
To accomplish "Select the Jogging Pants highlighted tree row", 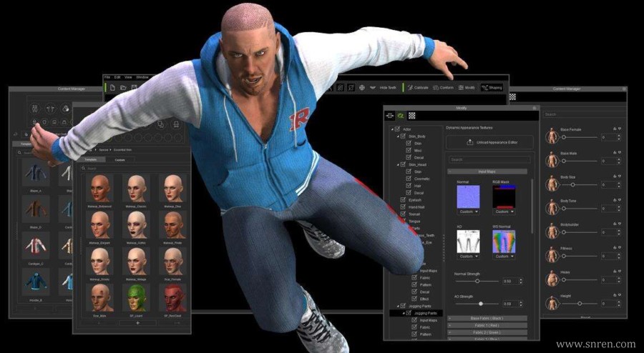I will tap(416, 313).
